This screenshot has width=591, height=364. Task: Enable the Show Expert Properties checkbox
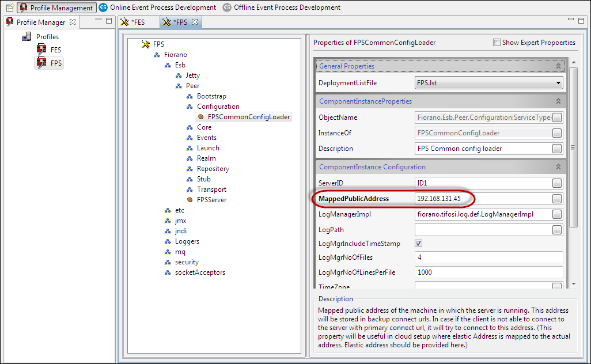point(497,43)
